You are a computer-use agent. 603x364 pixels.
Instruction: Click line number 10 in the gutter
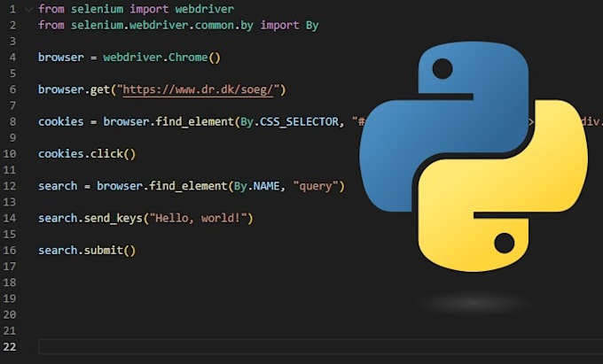pyautogui.click(x=10, y=154)
